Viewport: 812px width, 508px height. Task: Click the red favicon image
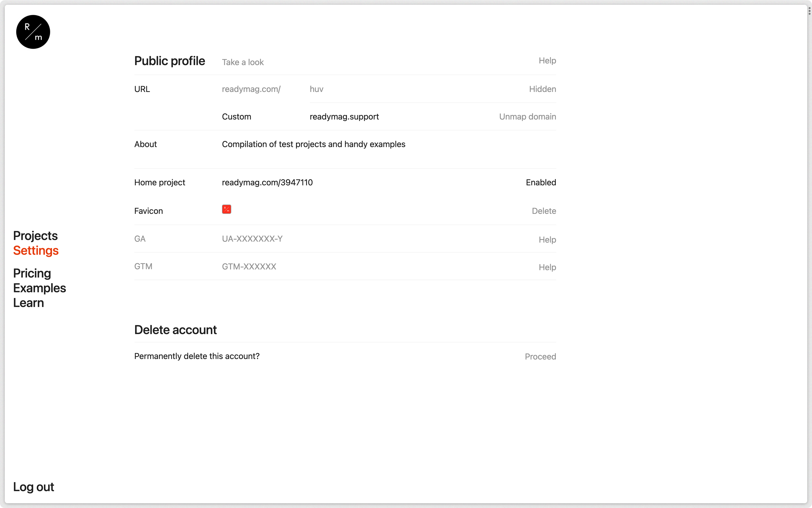pyautogui.click(x=227, y=209)
